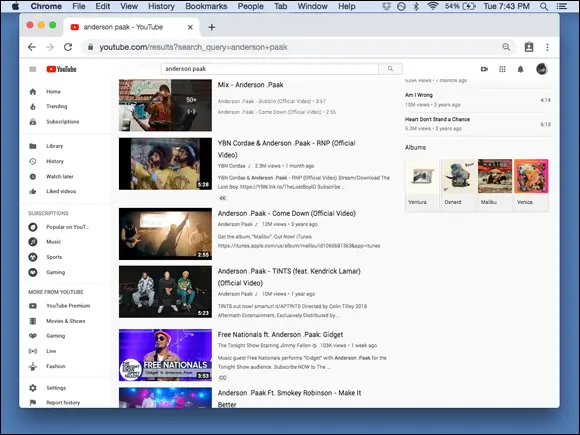The width and height of the screenshot is (580, 435).
Task: Open Library in the sidebar
Action: (53, 146)
